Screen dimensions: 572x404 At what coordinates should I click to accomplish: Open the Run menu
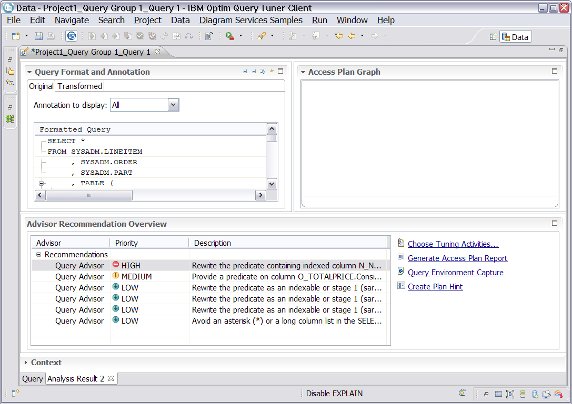(320, 20)
